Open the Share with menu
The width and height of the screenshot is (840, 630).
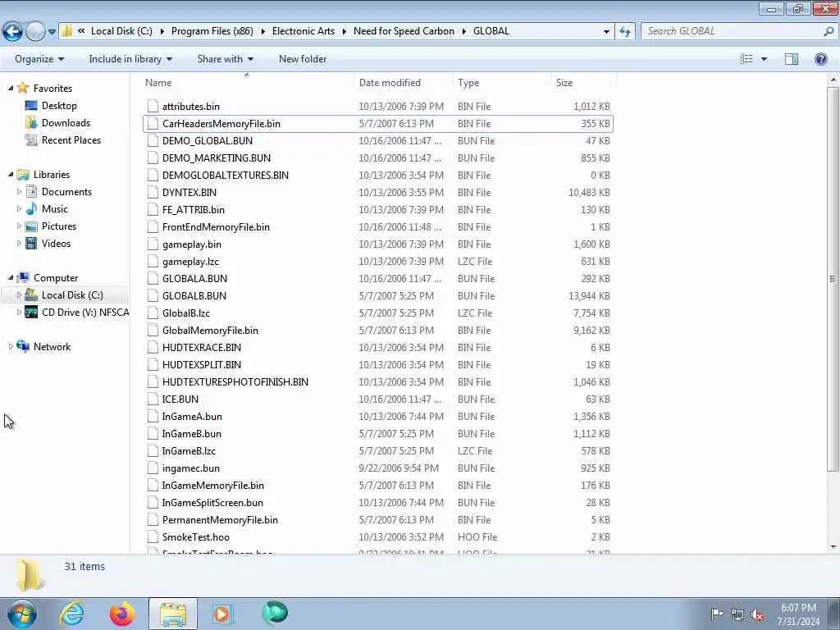click(x=225, y=59)
